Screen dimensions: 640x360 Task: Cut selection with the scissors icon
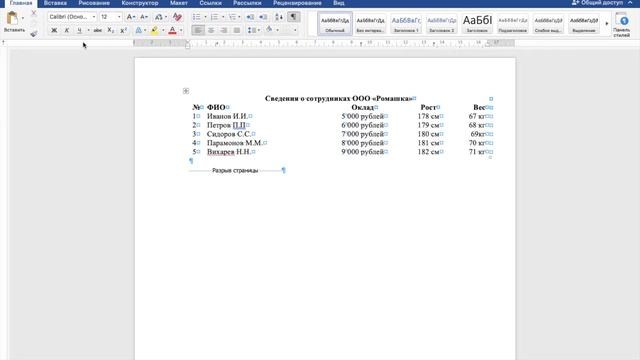(33, 14)
